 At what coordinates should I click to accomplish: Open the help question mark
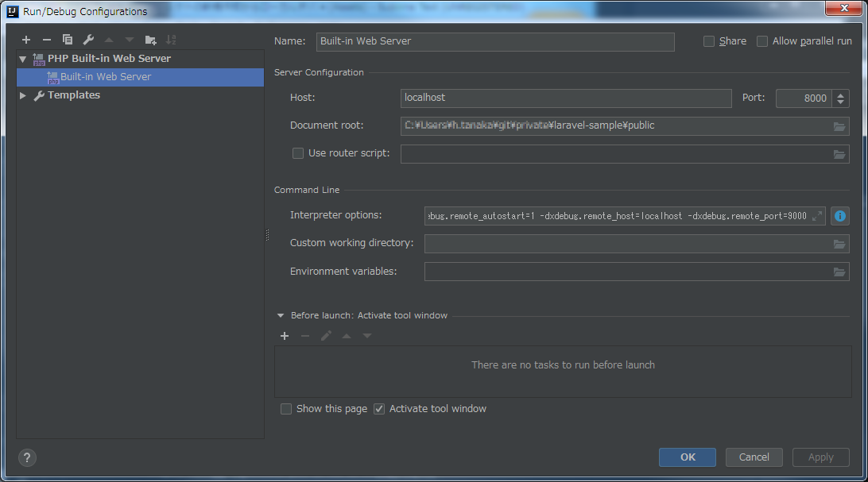point(27,457)
